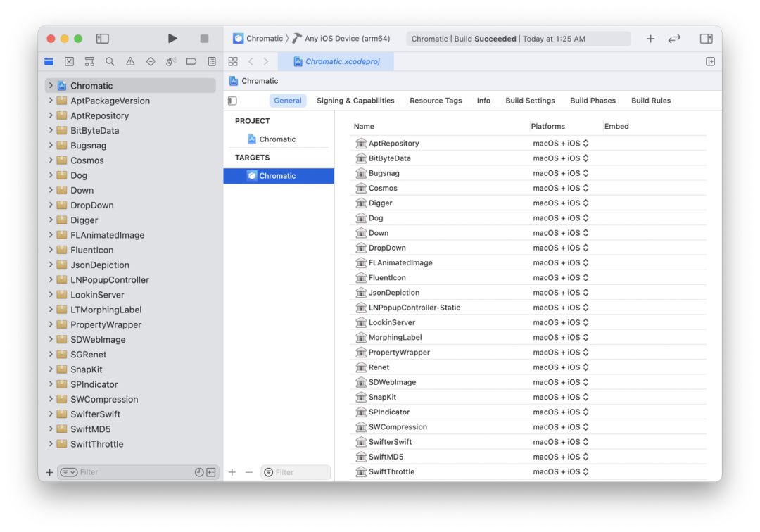Screen dimensions: 760x532
Task: Change platforms for AptRepository library
Action: pos(561,144)
